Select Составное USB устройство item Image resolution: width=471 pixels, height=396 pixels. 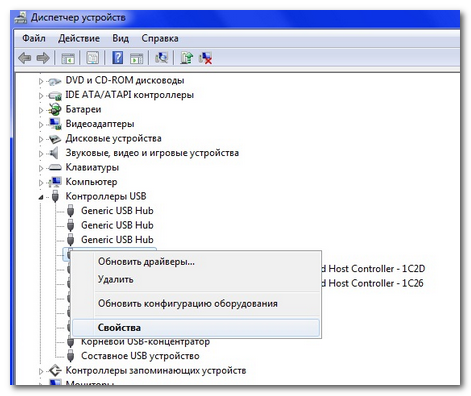point(140,356)
